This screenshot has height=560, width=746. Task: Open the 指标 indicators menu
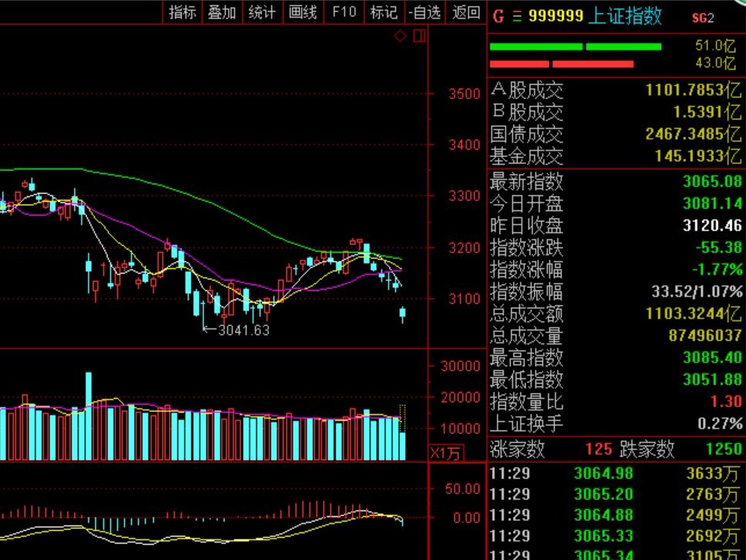(182, 12)
